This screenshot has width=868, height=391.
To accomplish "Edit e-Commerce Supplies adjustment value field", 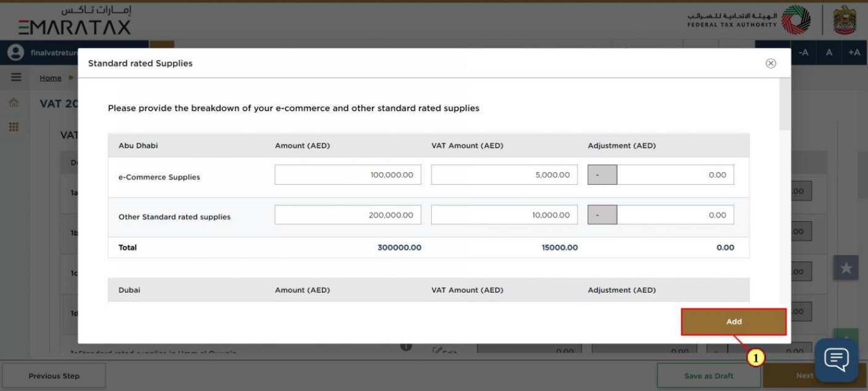I will tap(676, 175).
